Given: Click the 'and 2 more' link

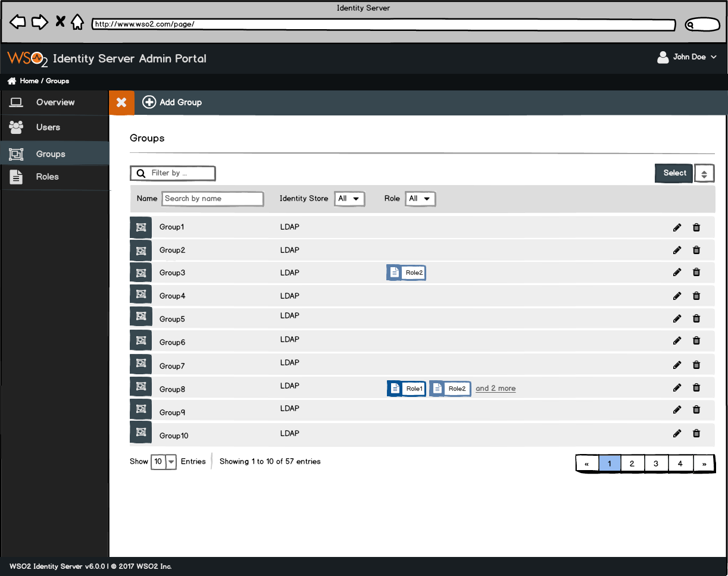Looking at the screenshot, I should point(495,389).
